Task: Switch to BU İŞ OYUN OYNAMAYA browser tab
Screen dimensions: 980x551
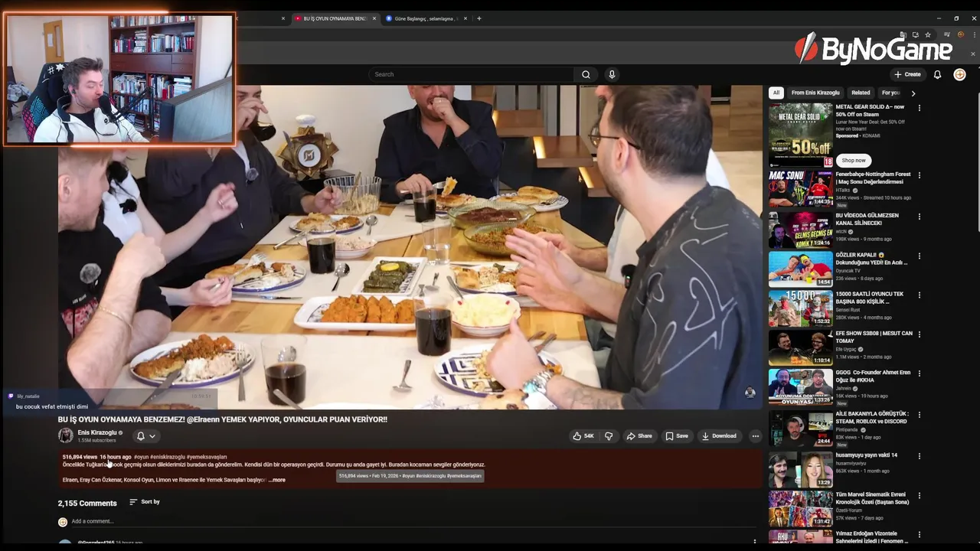Action: pyautogui.click(x=335, y=18)
